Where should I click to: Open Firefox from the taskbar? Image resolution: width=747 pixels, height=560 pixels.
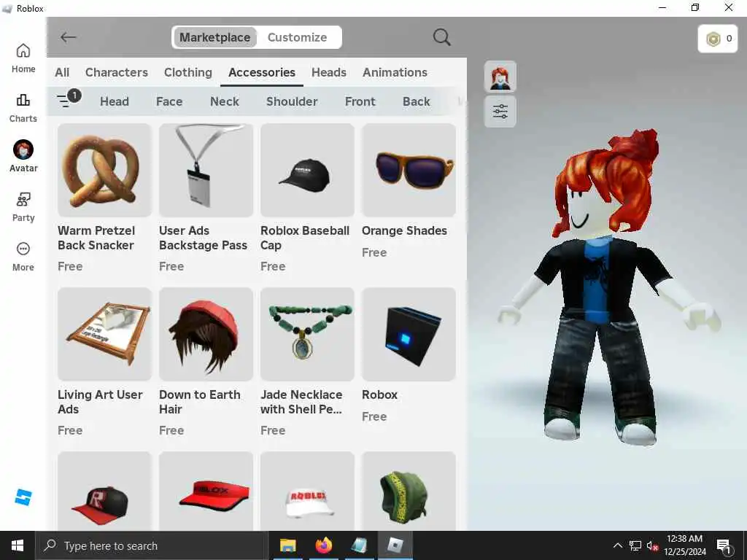[x=323, y=545]
